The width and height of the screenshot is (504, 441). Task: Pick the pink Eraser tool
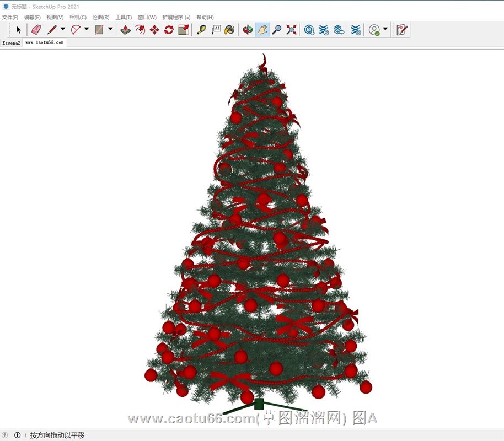[36, 30]
